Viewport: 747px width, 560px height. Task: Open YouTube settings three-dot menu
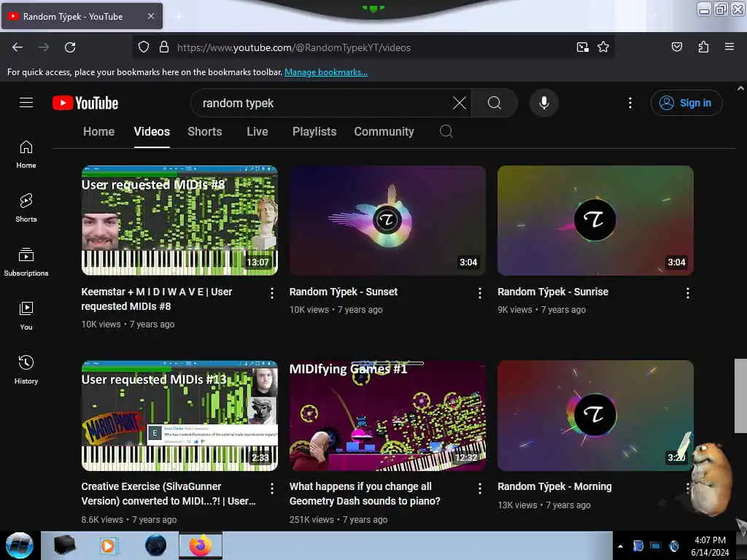[x=630, y=103]
